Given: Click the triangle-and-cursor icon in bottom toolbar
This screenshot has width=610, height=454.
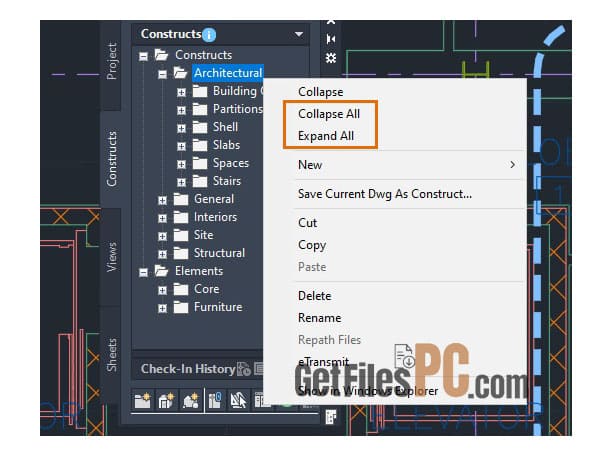Looking at the screenshot, I should pyautogui.click(x=238, y=400).
